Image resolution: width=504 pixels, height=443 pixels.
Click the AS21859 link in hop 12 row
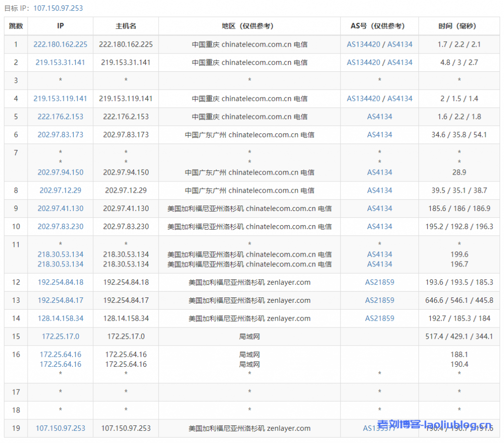point(379,282)
